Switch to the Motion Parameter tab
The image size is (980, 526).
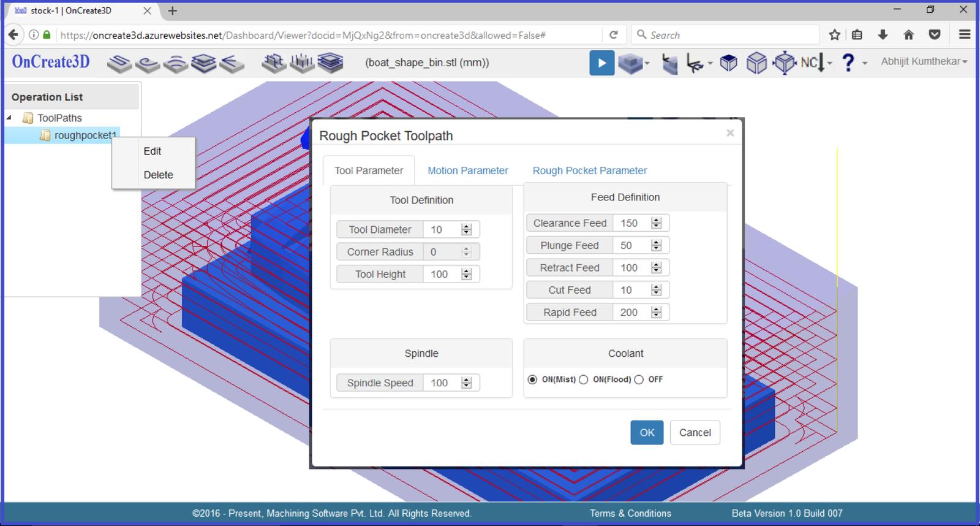467,170
